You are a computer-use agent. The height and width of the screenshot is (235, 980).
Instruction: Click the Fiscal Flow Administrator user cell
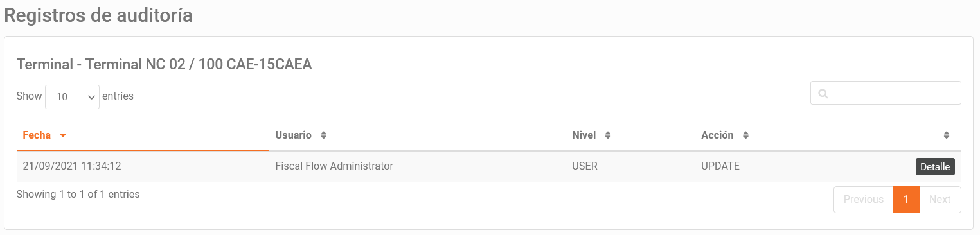click(x=334, y=166)
